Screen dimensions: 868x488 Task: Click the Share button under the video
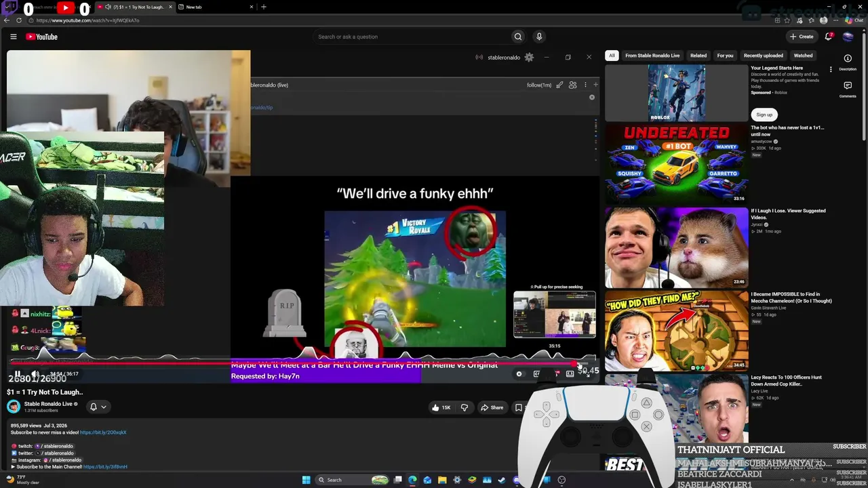pyautogui.click(x=492, y=407)
